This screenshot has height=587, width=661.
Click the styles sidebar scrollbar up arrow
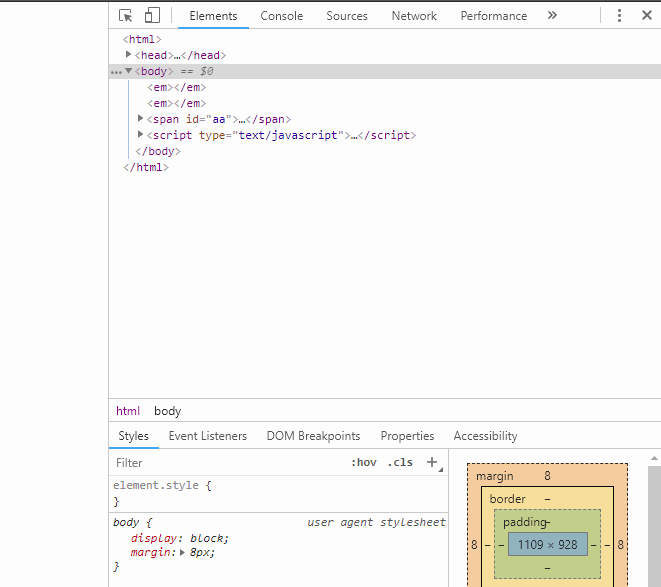pyautogui.click(x=654, y=458)
